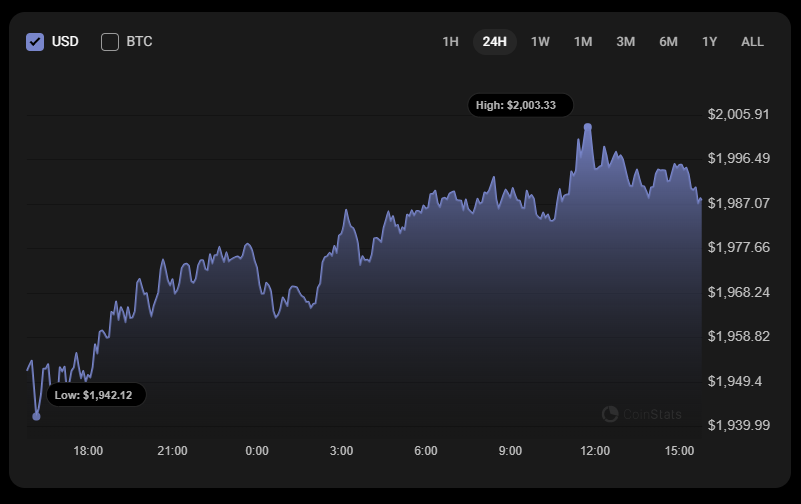Enable the BTC checkbox
This screenshot has height=504, width=801.
coord(110,42)
